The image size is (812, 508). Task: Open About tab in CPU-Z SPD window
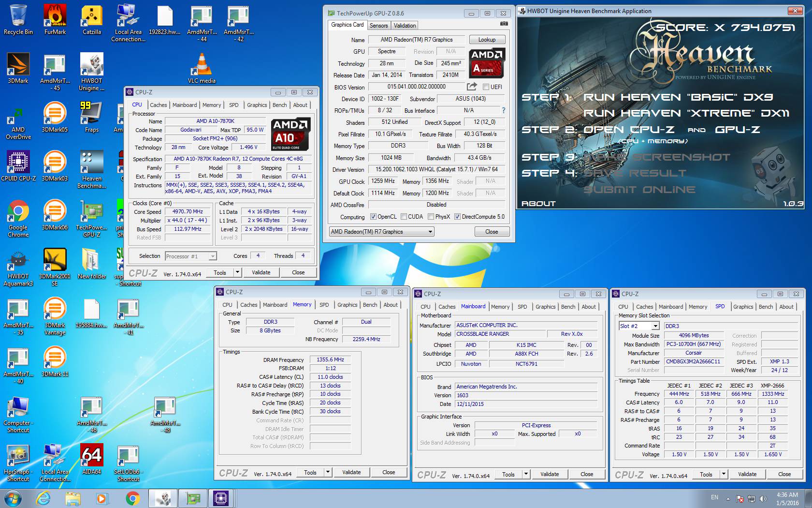[786, 307]
